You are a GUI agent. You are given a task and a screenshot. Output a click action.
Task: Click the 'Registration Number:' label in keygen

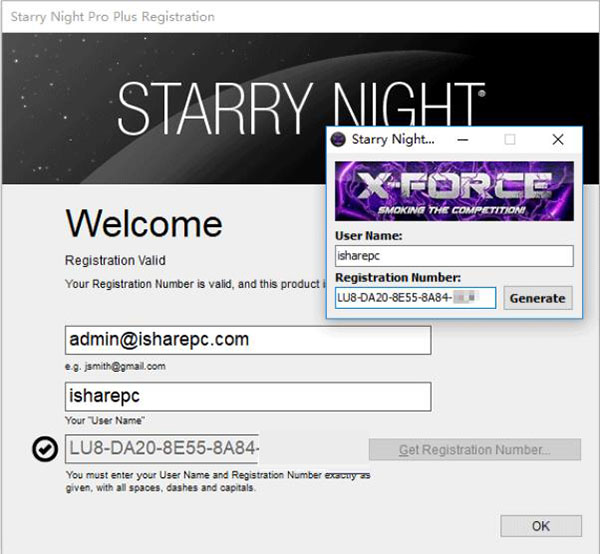point(398,277)
